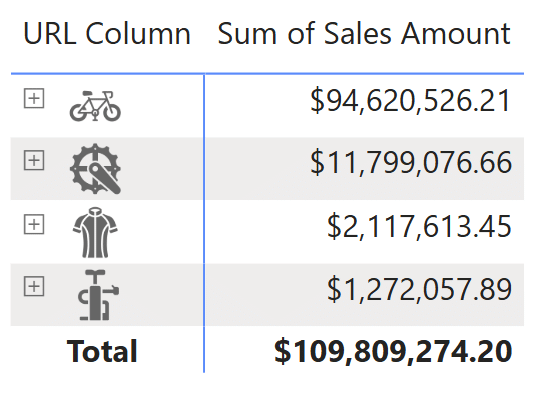This screenshot has width=556, height=400.
Task: Sort by the URL Column header
Action: (x=107, y=34)
